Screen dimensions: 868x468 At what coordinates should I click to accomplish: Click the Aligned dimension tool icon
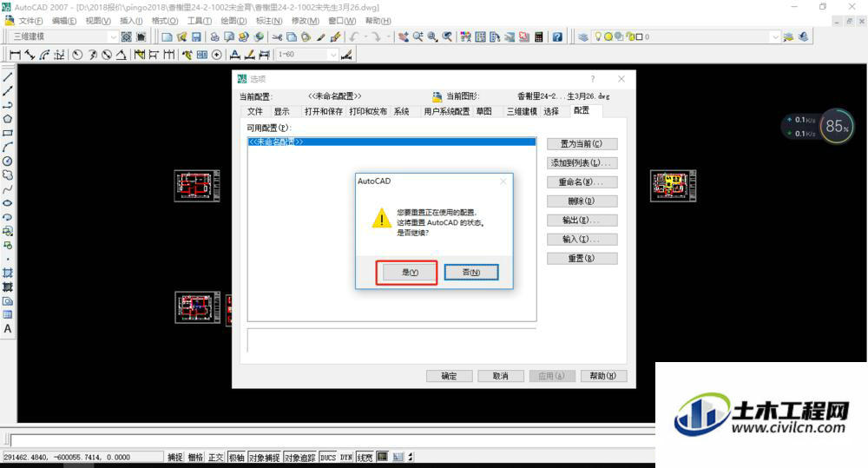[x=30, y=55]
